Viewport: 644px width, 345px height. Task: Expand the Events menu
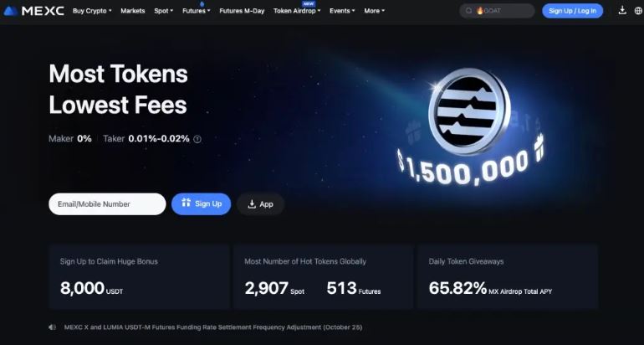coord(342,11)
